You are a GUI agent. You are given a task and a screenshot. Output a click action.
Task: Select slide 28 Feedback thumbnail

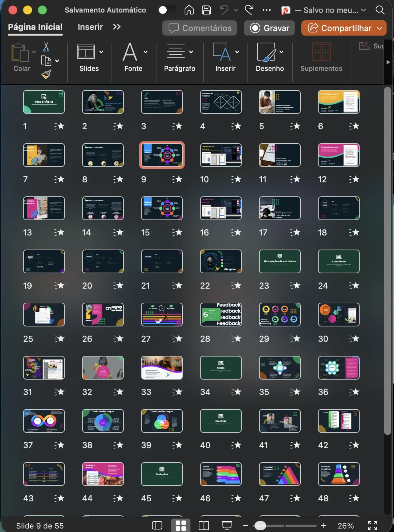[x=221, y=314]
